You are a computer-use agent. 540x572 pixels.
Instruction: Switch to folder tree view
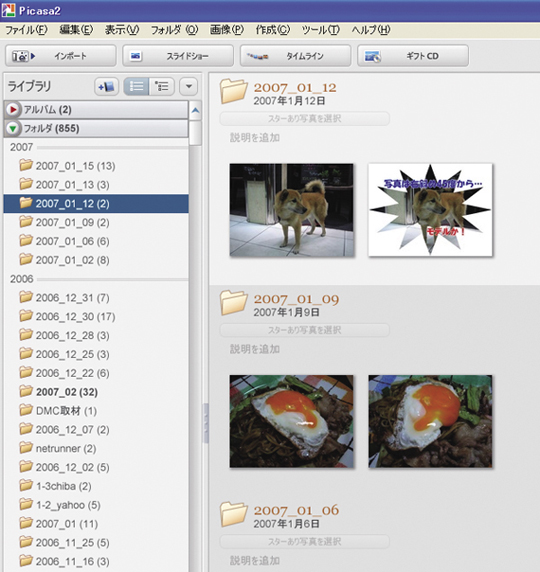pyautogui.click(x=162, y=87)
